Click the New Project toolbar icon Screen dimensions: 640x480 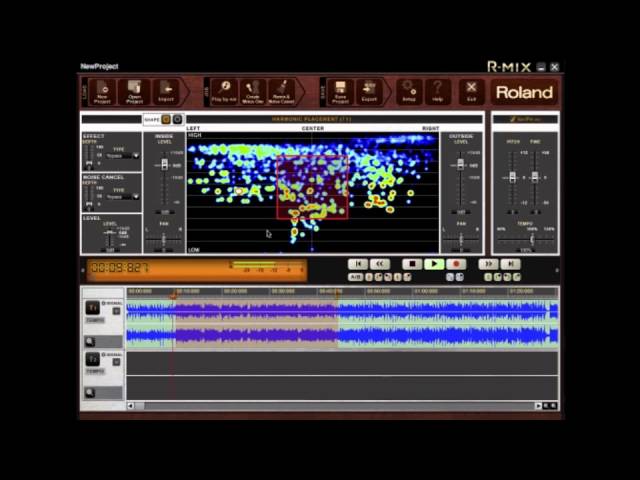coord(102,92)
